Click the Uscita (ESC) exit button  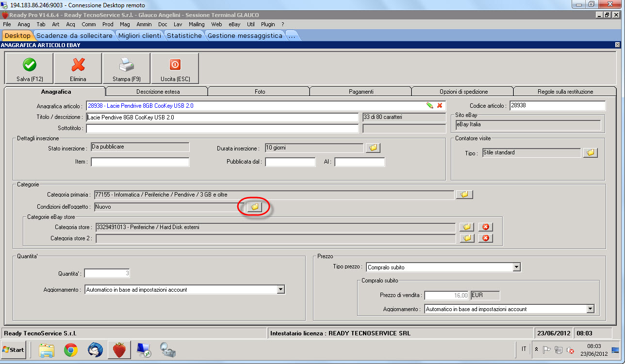[x=175, y=68]
